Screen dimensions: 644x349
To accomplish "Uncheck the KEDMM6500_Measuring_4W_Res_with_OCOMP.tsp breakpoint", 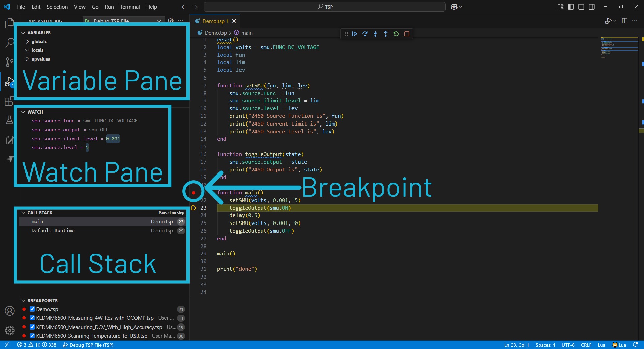I will coord(32,318).
